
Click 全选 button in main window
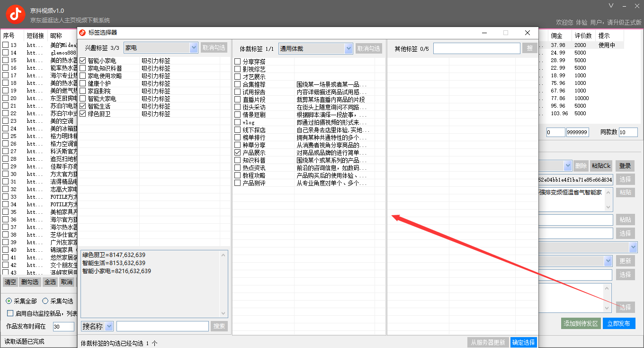click(50, 282)
